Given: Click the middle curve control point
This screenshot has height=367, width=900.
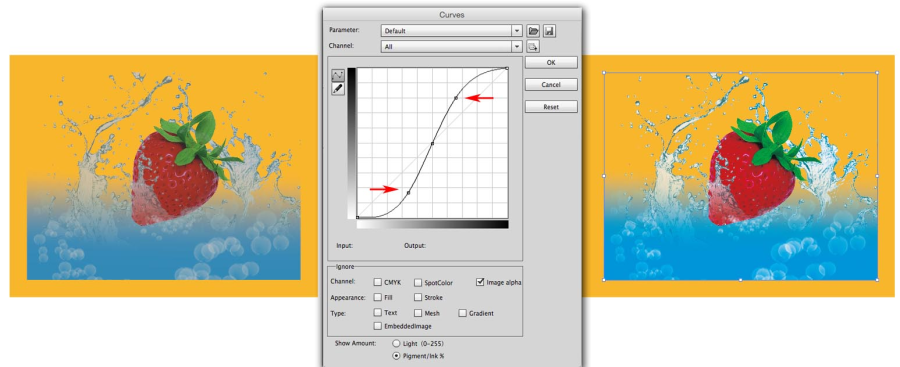Looking at the screenshot, I should [432, 143].
